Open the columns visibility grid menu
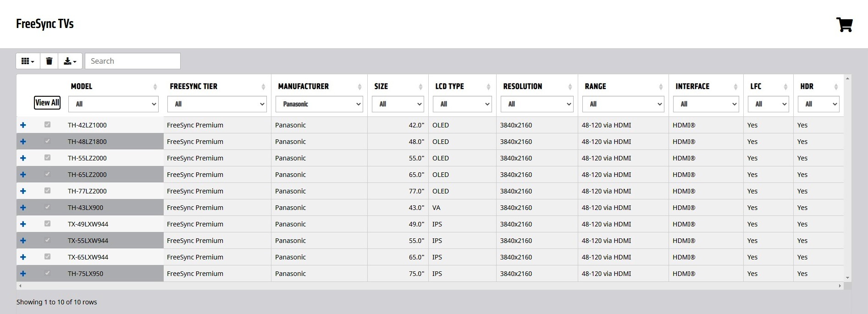 pos(28,61)
